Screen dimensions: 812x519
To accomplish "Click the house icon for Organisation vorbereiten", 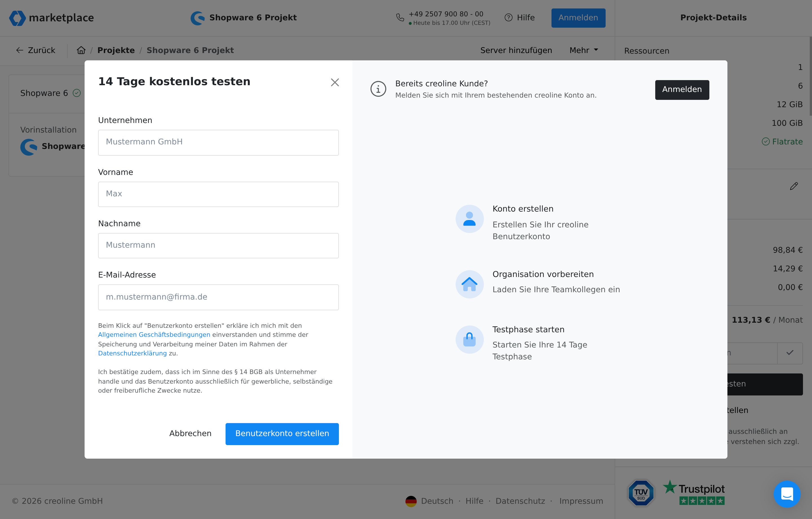I will point(469,284).
